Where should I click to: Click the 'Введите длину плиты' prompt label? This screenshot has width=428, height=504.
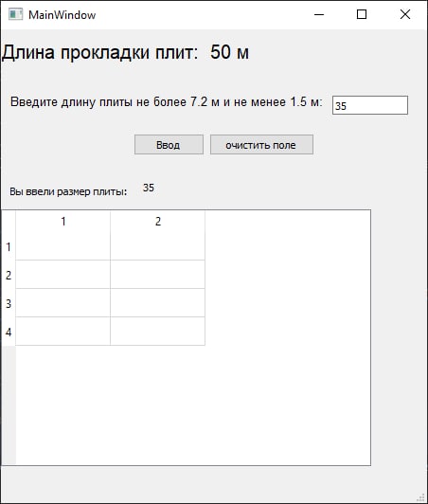166,102
